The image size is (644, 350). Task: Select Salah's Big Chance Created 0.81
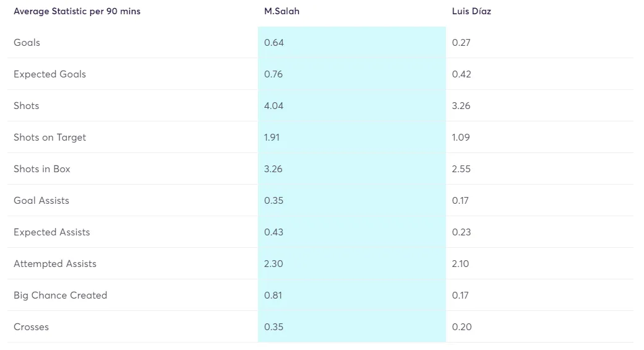[273, 295]
